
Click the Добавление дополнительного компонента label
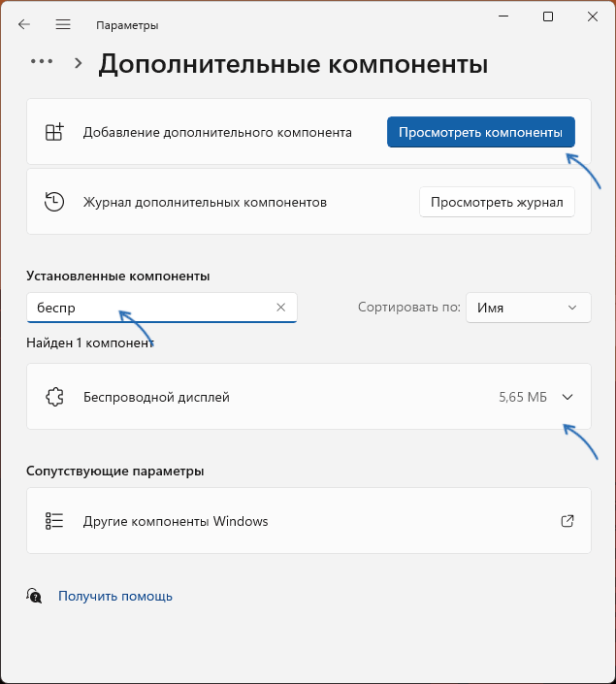coord(217,132)
